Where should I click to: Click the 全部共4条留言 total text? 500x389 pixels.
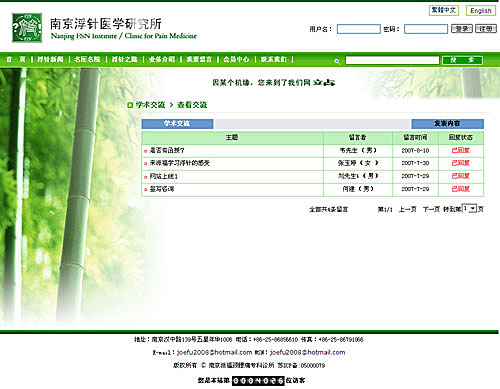[x=328, y=209]
